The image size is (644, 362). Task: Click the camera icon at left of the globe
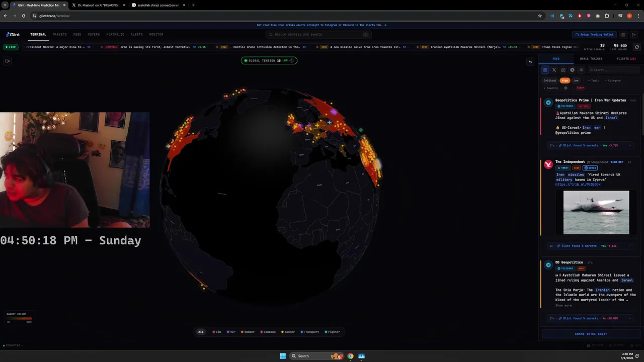[x=7, y=61]
